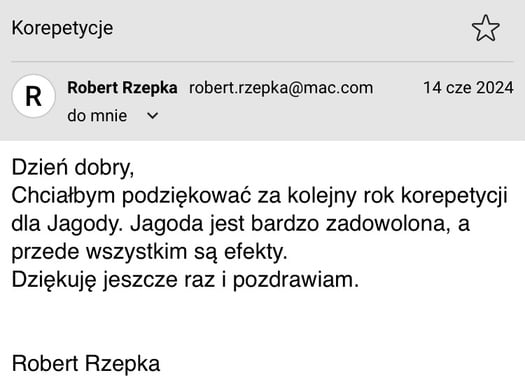Click the line starting dla Jagody
The width and height of the screenshot is (525, 387).
tap(241, 224)
